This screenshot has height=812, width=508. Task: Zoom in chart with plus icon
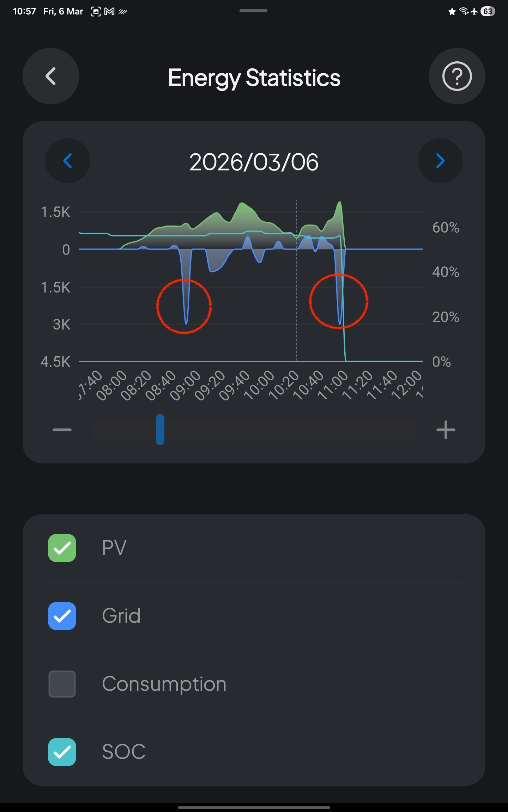pyautogui.click(x=446, y=430)
